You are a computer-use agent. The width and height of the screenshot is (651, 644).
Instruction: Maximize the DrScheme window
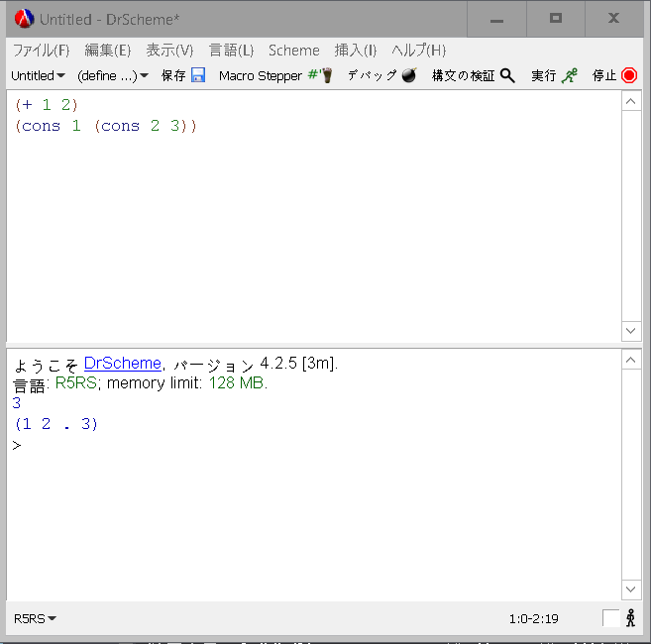(556, 19)
